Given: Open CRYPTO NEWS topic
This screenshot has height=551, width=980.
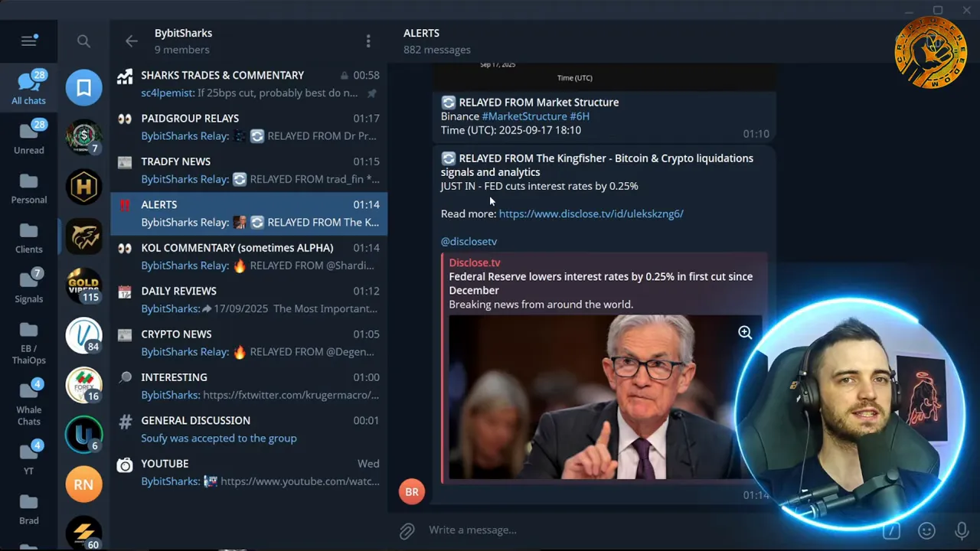Looking at the screenshot, I should pyautogui.click(x=249, y=343).
